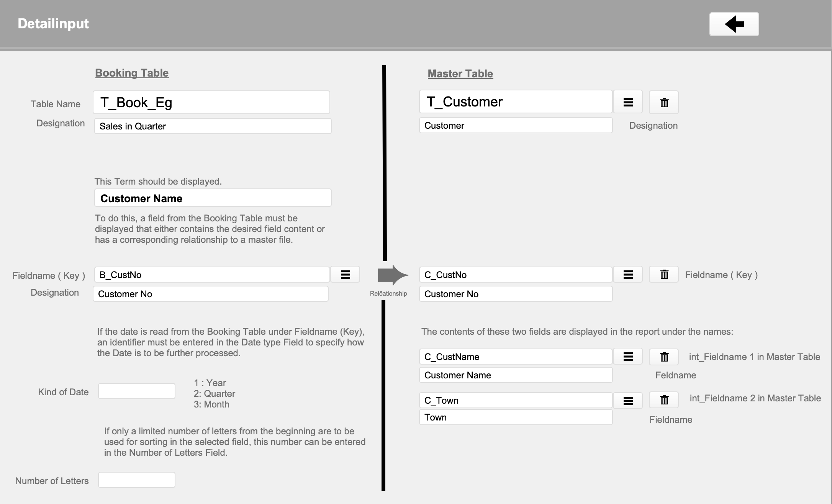Click the Customer designation field under T_Customer
Screen dimensions: 832x504
(515, 125)
